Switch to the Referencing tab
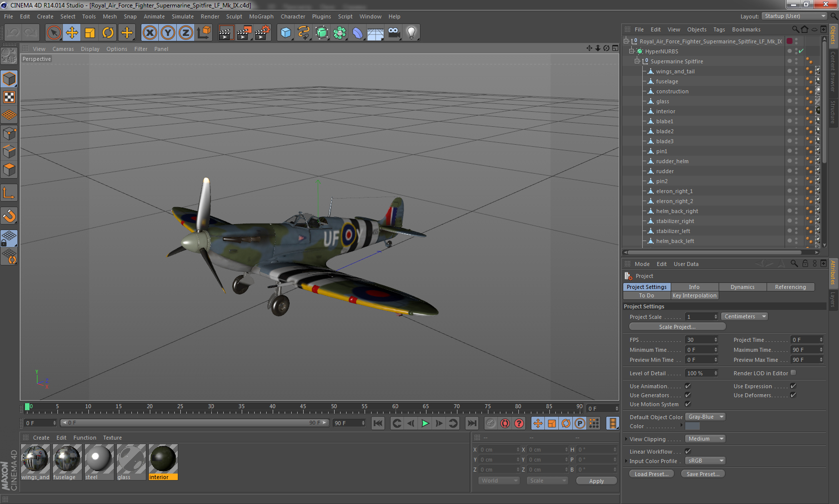Image resolution: width=839 pixels, height=504 pixels. click(791, 287)
